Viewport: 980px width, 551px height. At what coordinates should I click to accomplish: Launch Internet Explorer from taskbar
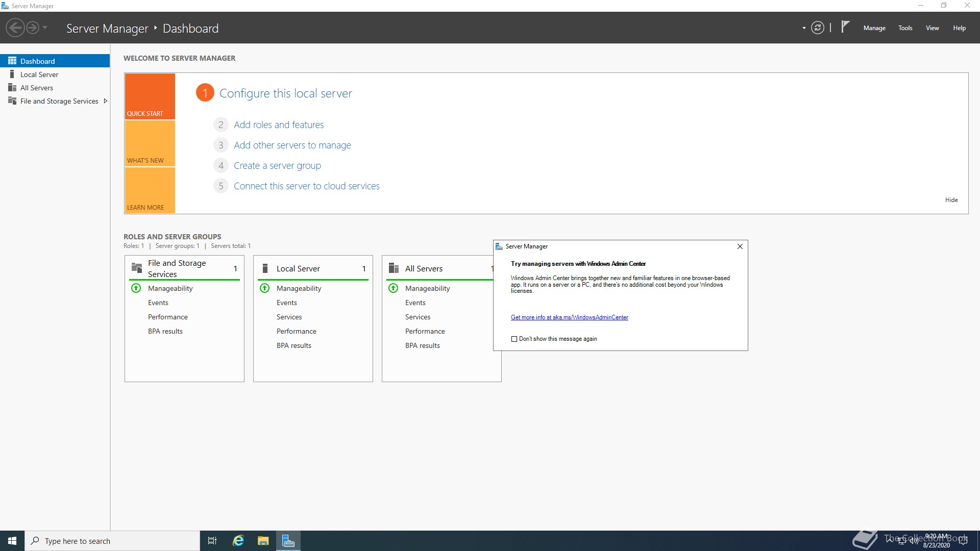[238, 541]
